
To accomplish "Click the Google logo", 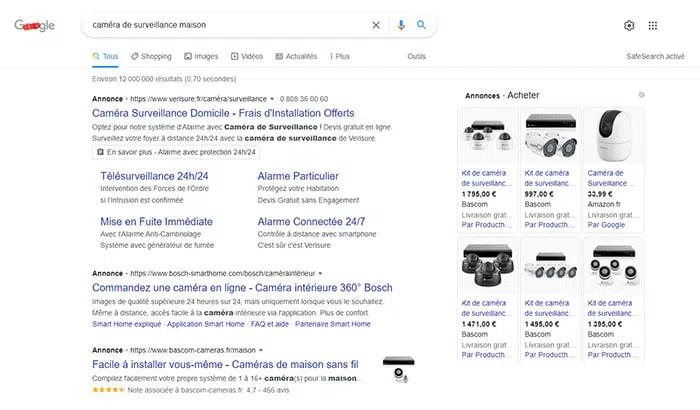I will [x=34, y=25].
